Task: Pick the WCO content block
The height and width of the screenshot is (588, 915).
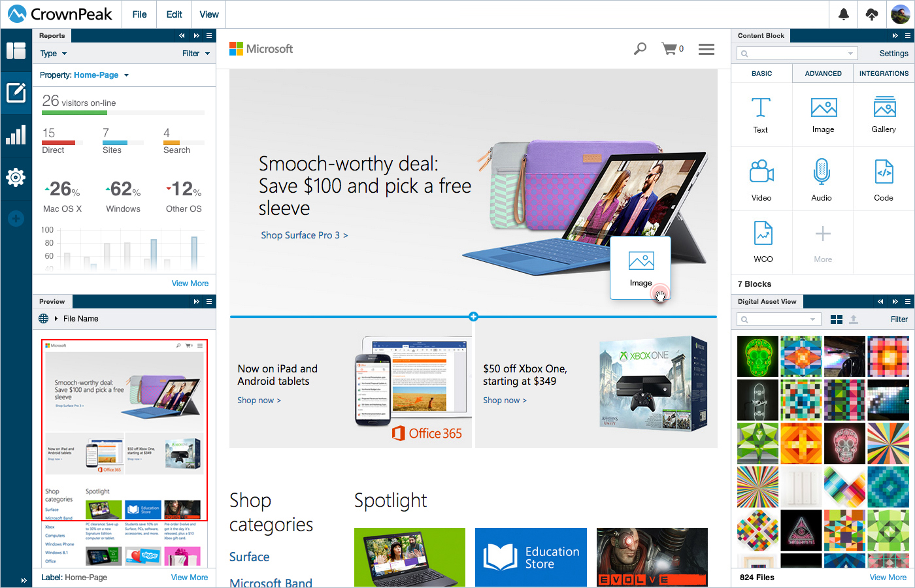Action: pos(763,242)
